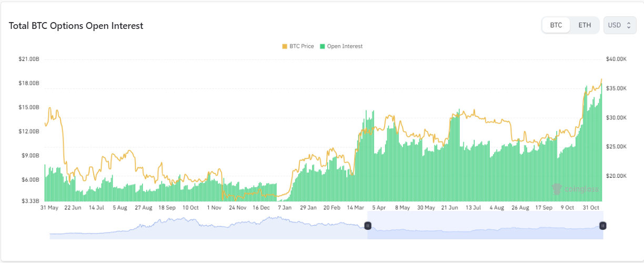Click the right range slider handle
This screenshot has height=263, width=644.
coord(603,226)
